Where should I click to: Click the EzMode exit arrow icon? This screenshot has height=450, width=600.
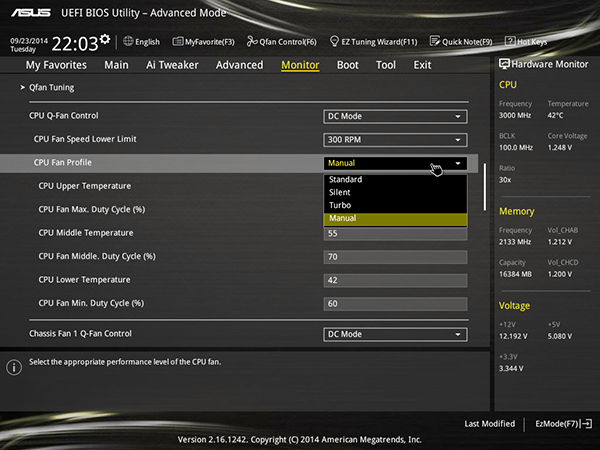(x=587, y=424)
